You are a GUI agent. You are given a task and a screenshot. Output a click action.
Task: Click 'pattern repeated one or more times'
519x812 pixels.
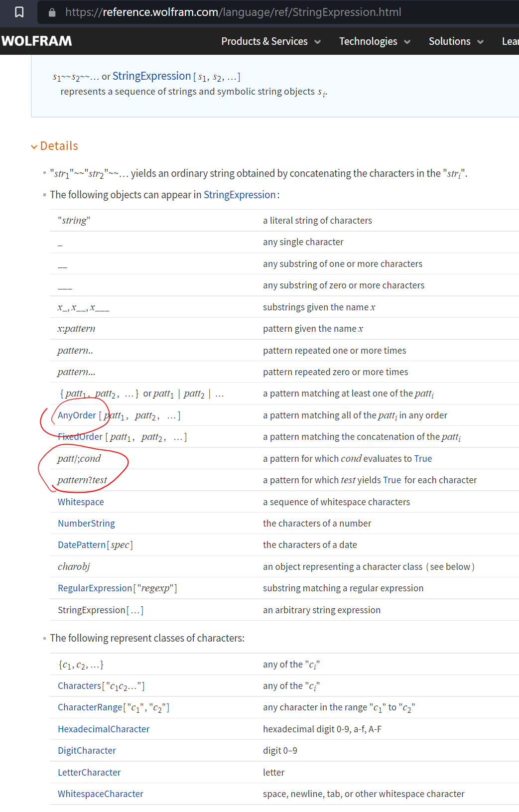(x=334, y=351)
